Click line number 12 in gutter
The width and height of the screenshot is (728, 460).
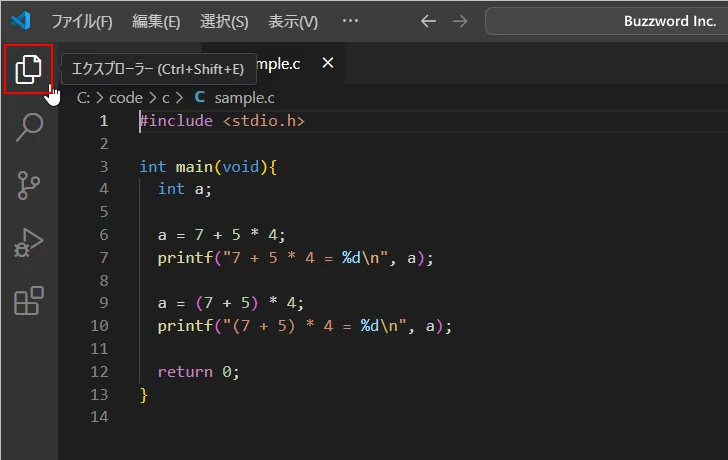coord(99,372)
